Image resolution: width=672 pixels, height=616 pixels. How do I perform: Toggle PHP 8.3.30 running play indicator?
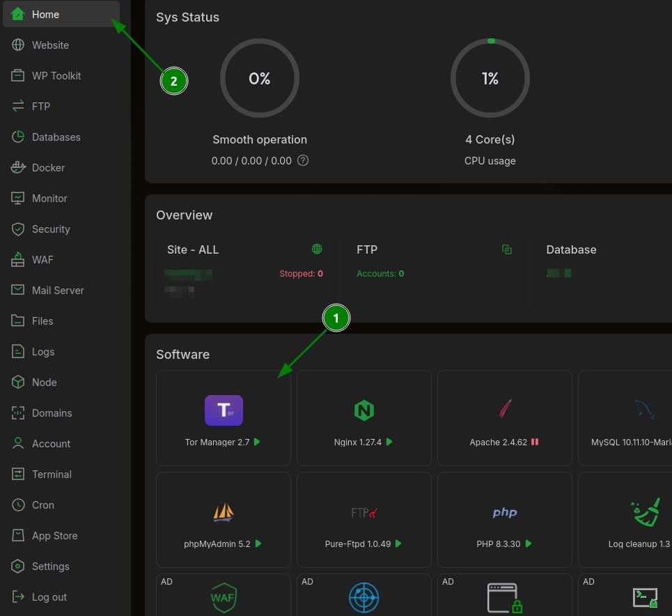[x=529, y=544]
